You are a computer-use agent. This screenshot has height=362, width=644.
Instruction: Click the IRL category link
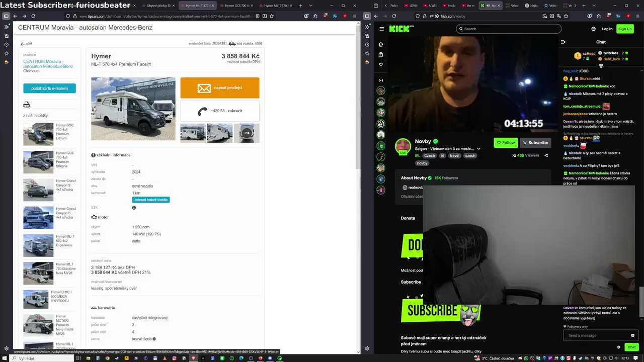coord(418,156)
